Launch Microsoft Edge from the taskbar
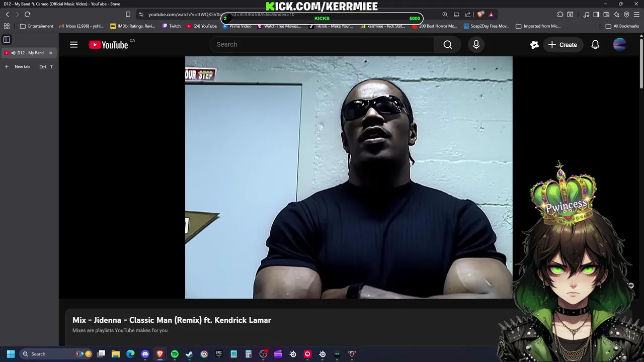Image resolution: width=644 pixels, height=362 pixels. point(130,354)
